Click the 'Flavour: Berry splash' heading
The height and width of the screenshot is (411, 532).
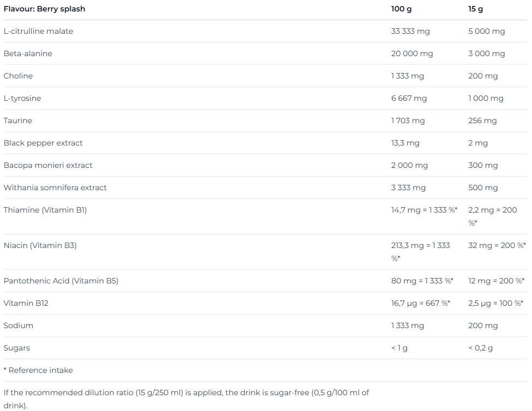coord(44,9)
